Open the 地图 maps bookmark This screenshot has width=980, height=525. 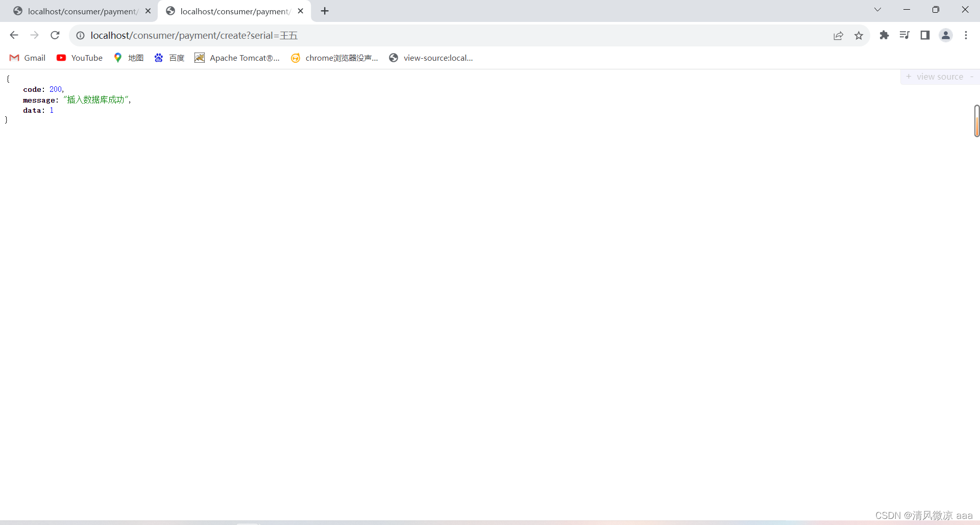[x=129, y=58]
